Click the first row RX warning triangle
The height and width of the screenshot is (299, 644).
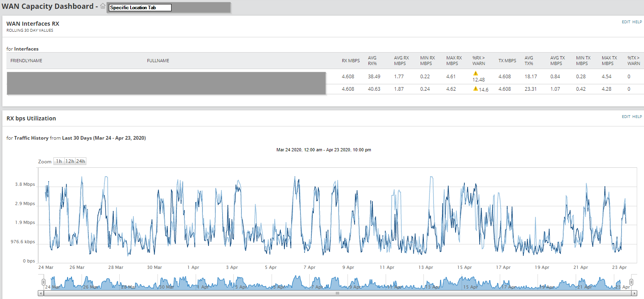(x=476, y=73)
